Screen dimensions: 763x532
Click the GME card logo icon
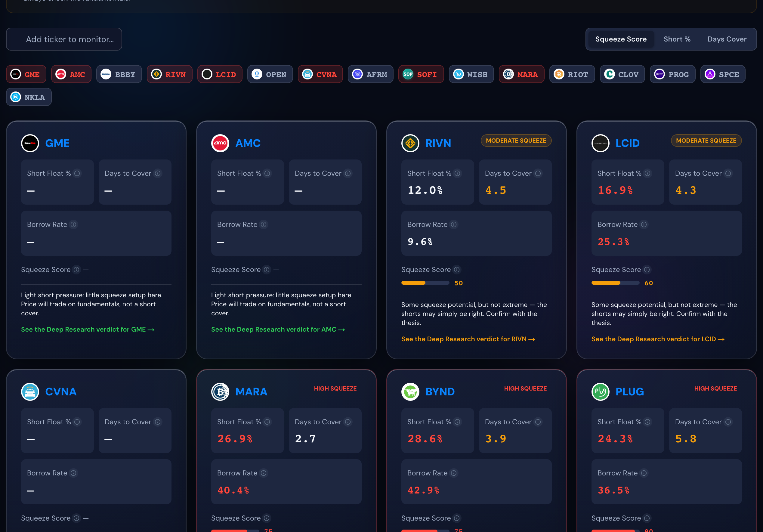(30, 143)
